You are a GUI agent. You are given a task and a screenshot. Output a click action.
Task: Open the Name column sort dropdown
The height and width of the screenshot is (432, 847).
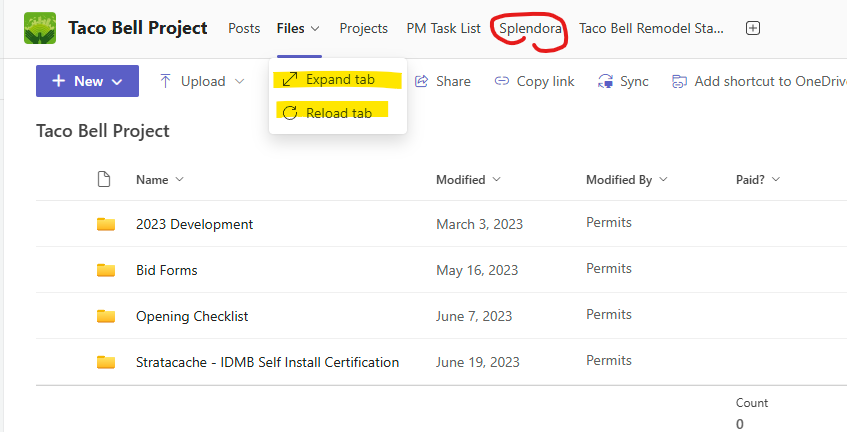[180, 179]
